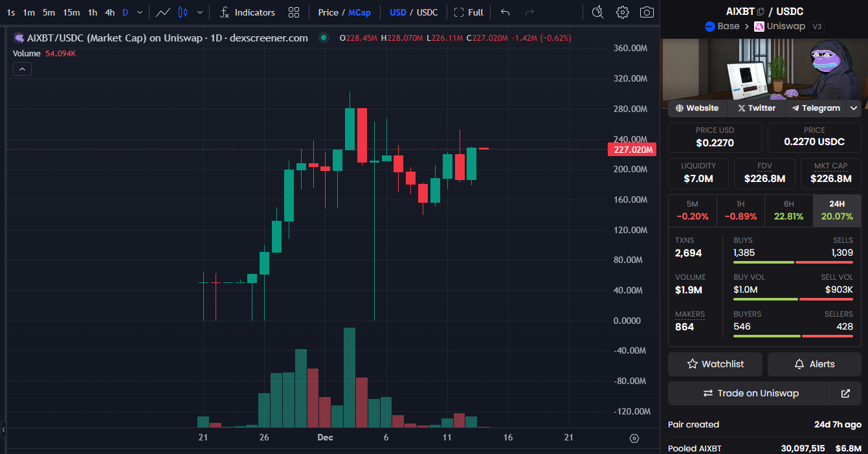Open Uniswap trade in external window icon
The width and height of the screenshot is (868, 454).
845,393
